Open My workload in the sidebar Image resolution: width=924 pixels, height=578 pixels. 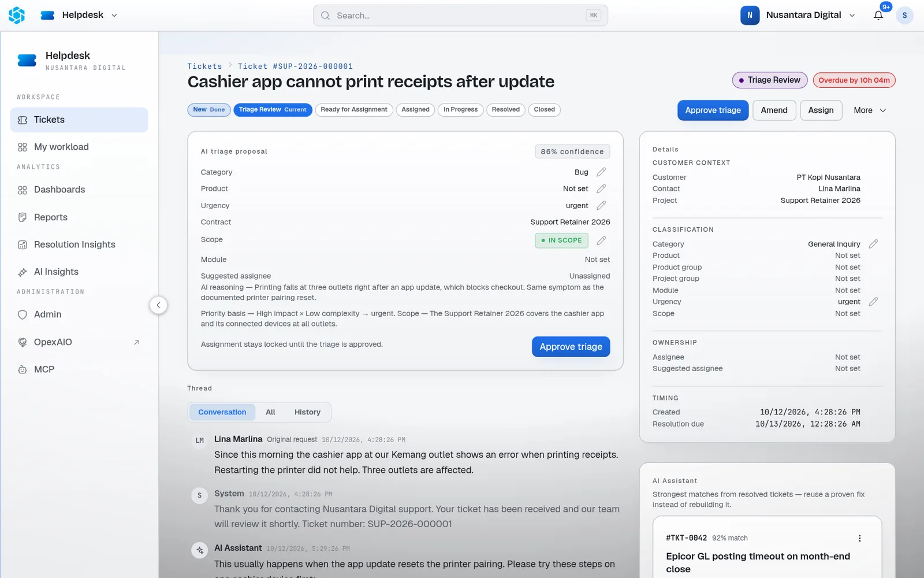tap(79, 147)
